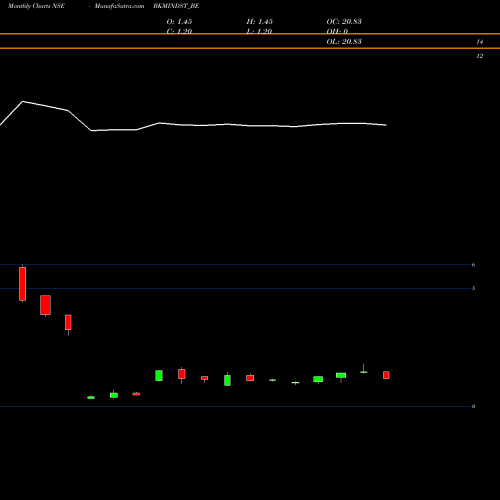The width and height of the screenshot is (500, 500).
Task: Click the 'OC: 20.83' value
Action: click(344, 22)
